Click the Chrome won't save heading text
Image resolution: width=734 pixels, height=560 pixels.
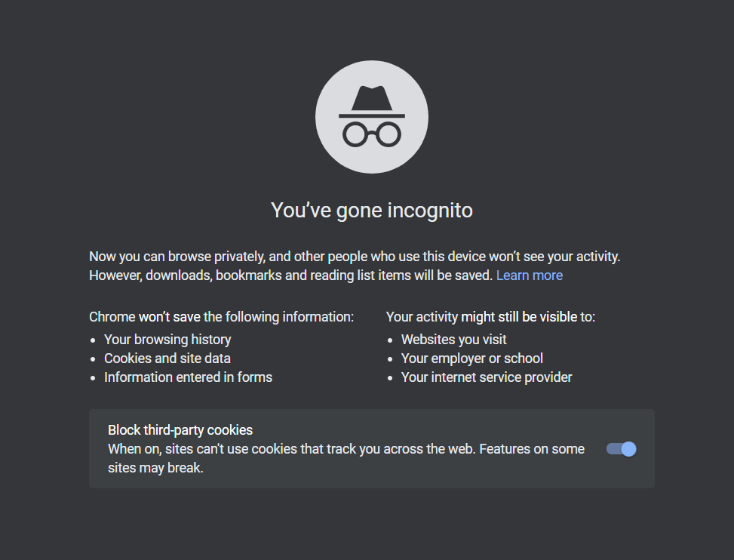pyautogui.click(x=222, y=317)
